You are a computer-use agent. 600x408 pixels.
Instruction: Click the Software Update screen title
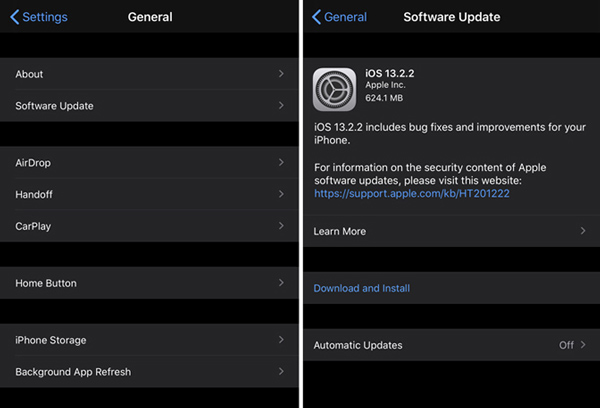point(452,17)
